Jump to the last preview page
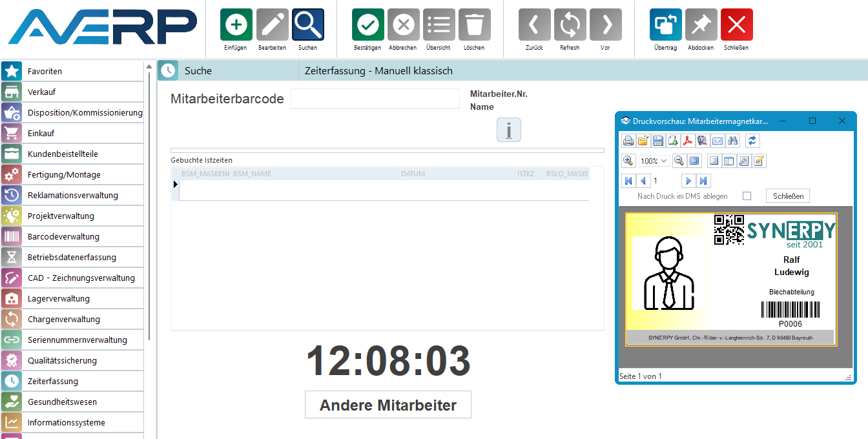Viewport: 868px width, 439px height. click(x=703, y=181)
